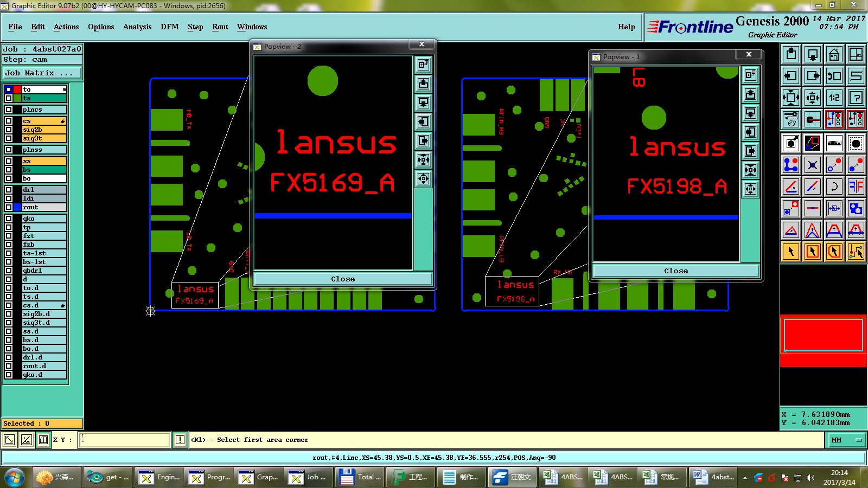The width and height of the screenshot is (868, 488).
Task: Click the area zoom popview icon
Action: (x=813, y=143)
